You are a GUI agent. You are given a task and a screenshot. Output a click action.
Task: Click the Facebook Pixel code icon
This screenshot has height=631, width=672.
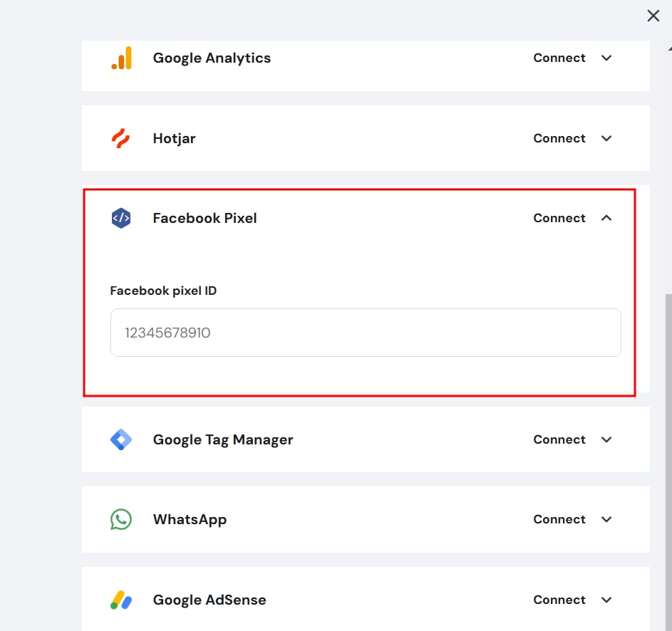(121, 218)
